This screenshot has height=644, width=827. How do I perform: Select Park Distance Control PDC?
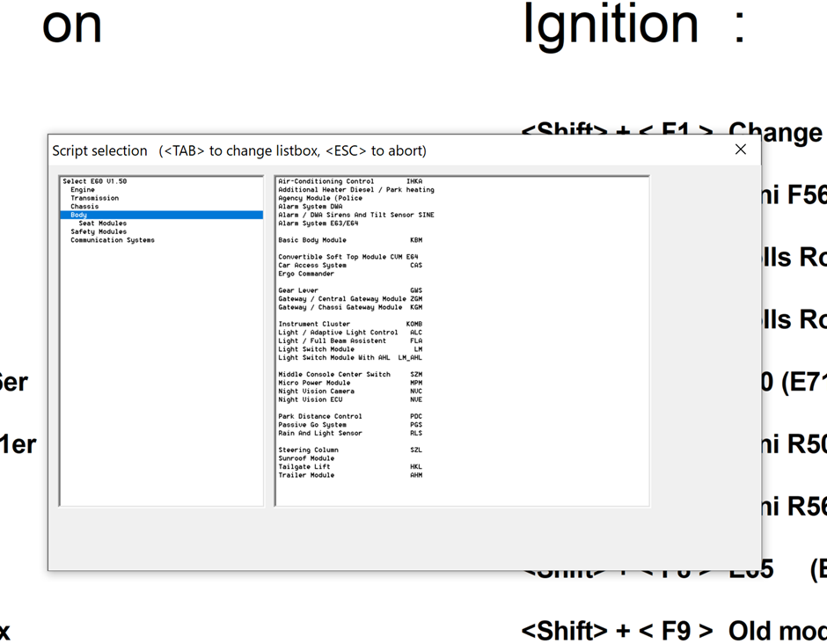(x=349, y=416)
